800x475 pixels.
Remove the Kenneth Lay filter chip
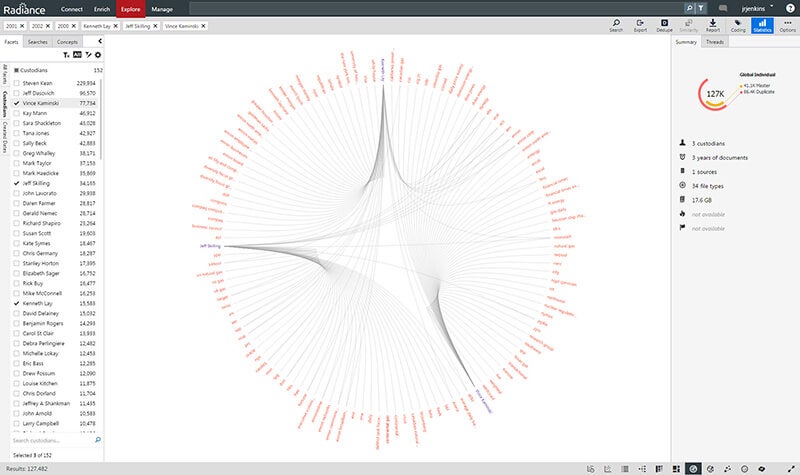pyautogui.click(x=115, y=26)
